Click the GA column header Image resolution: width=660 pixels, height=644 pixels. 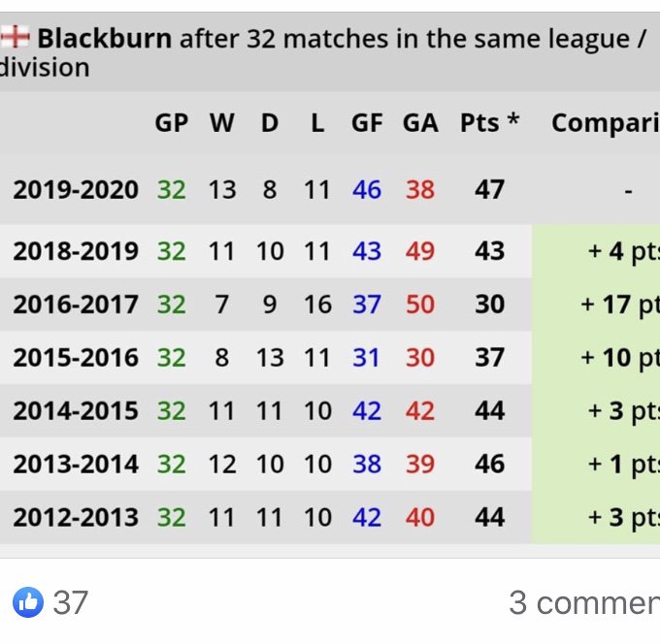tap(420, 123)
